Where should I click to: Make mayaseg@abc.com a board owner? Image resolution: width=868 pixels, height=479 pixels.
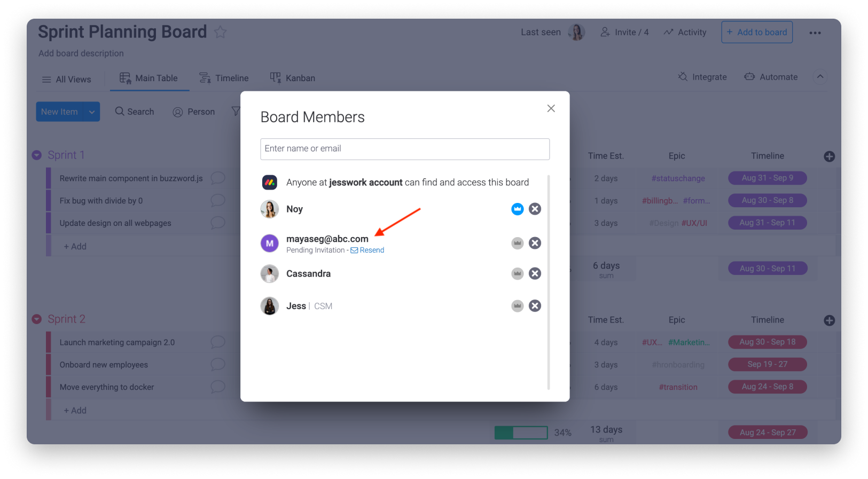coord(517,243)
